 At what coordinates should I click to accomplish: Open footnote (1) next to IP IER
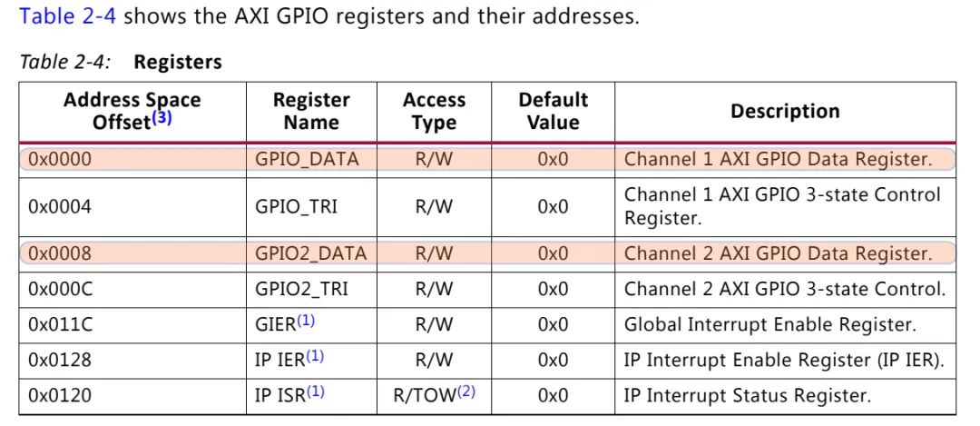click(x=314, y=356)
